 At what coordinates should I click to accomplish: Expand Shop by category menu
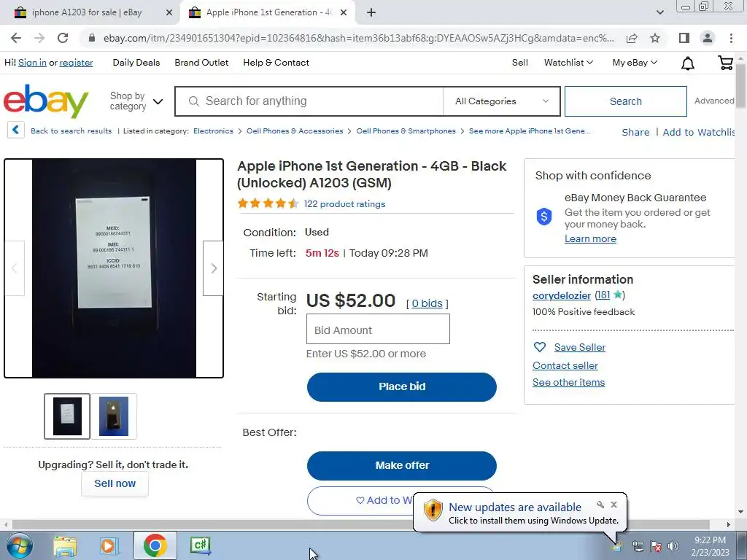pos(136,101)
